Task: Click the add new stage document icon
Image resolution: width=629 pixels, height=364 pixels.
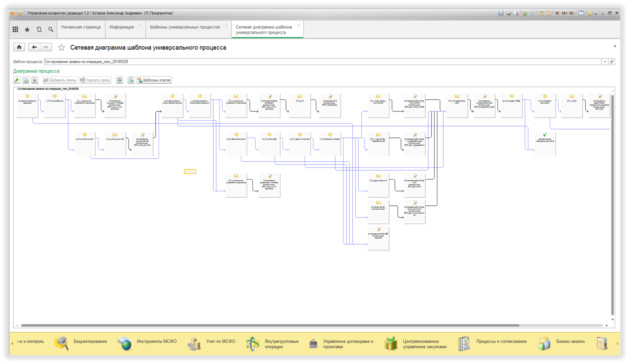Action: point(26,80)
